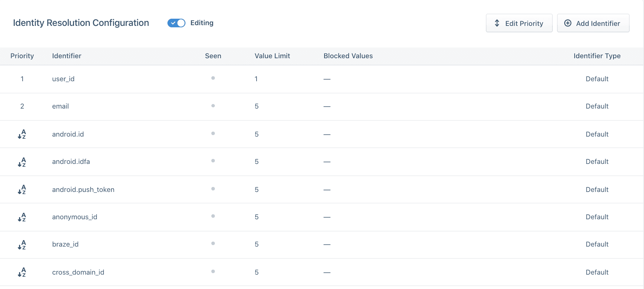Click the seen status dot for user_id
The height and width of the screenshot is (289, 644).
click(213, 78)
